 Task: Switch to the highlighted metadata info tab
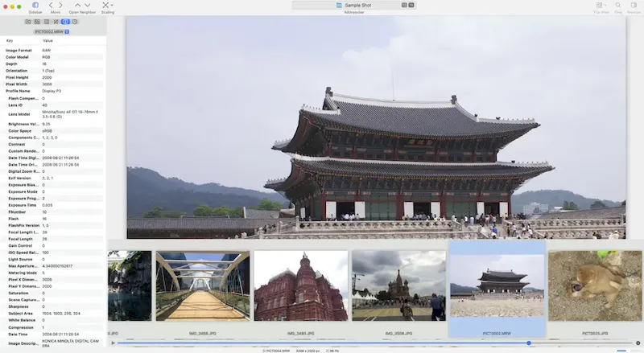pos(65,22)
